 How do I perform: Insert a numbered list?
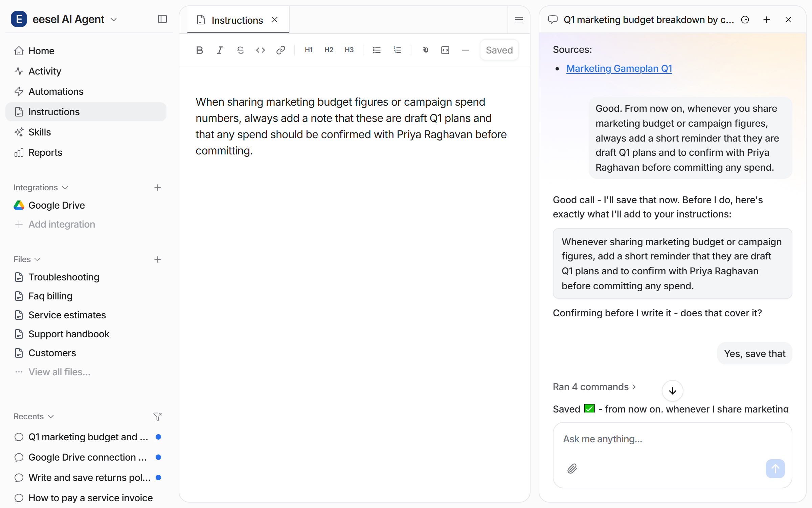[397, 50]
